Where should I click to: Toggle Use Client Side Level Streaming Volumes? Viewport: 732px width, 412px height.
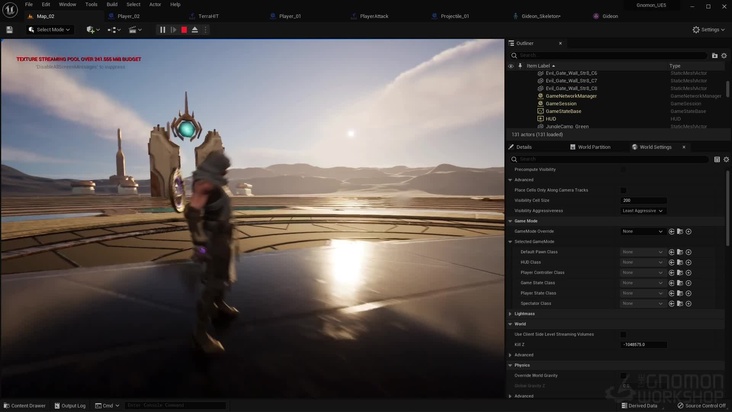tap(623, 334)
